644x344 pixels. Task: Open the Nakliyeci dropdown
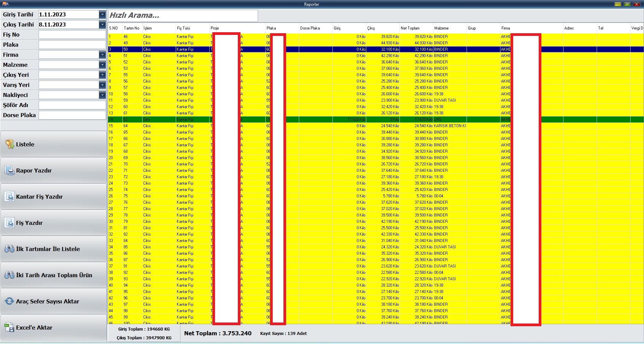pos(102,95)
